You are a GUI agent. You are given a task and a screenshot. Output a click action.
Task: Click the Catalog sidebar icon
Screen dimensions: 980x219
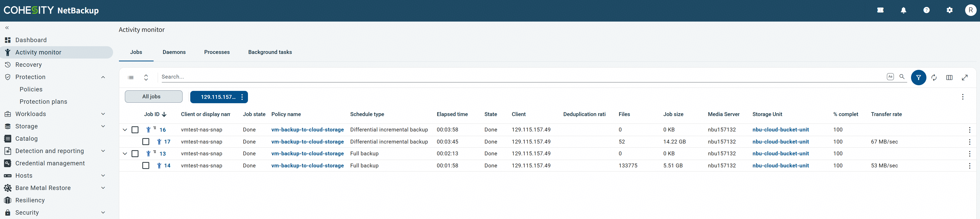point(8,139)
